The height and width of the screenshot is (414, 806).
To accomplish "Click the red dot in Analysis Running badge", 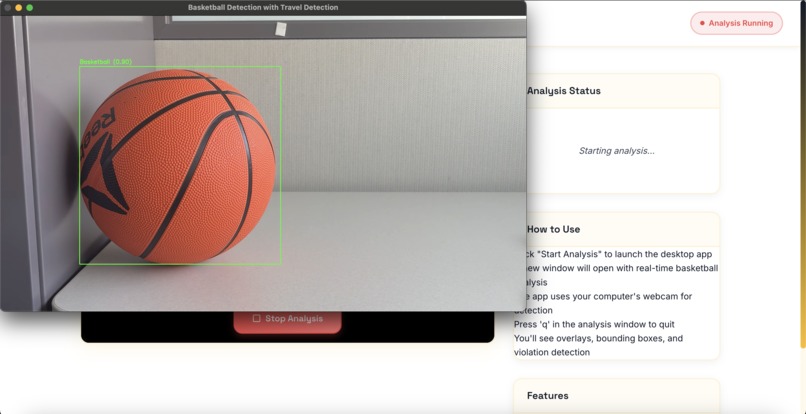I will [702, 23].
